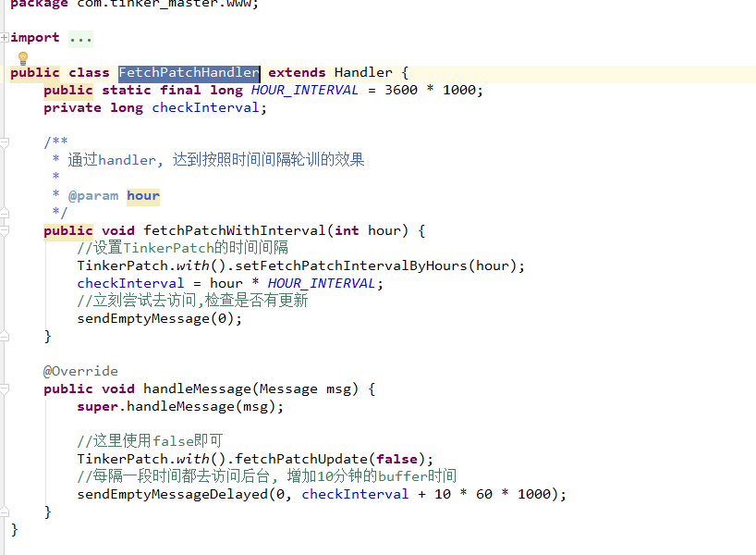Click the yellow lightbulb intention icon
Viewport: 756px width, 555px height.
click(x=23, y=58)
